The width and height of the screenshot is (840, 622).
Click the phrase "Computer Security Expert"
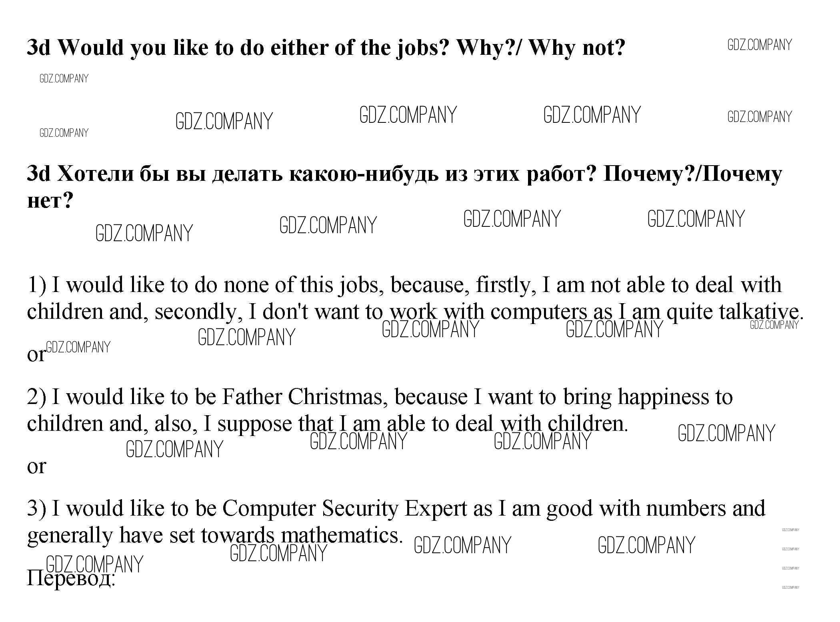click(344, 508)
